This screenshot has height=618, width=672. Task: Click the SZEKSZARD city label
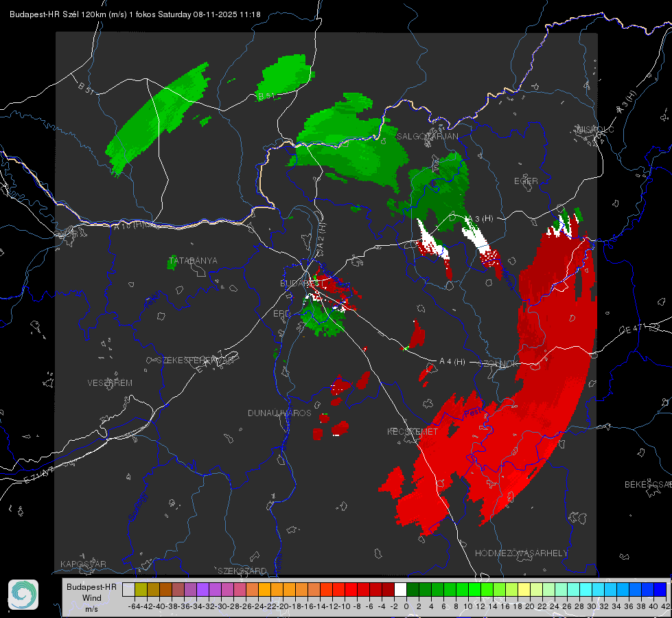coord(242,571)
